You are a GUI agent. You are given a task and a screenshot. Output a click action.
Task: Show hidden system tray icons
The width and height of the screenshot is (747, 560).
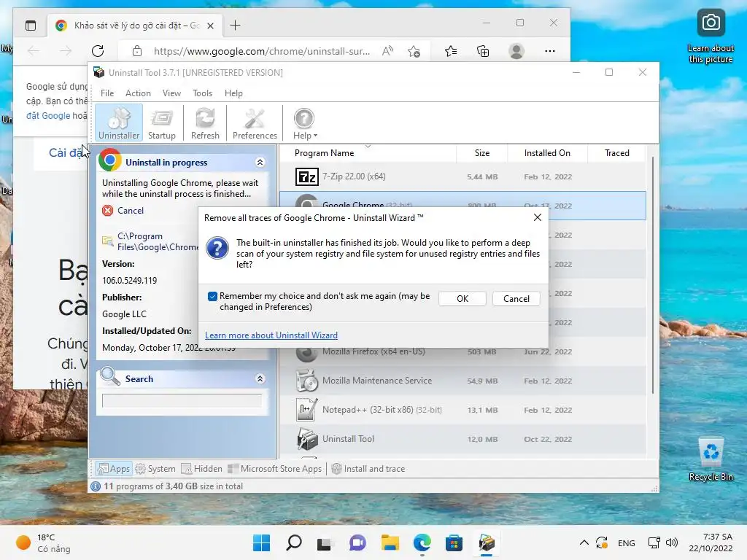584,542
